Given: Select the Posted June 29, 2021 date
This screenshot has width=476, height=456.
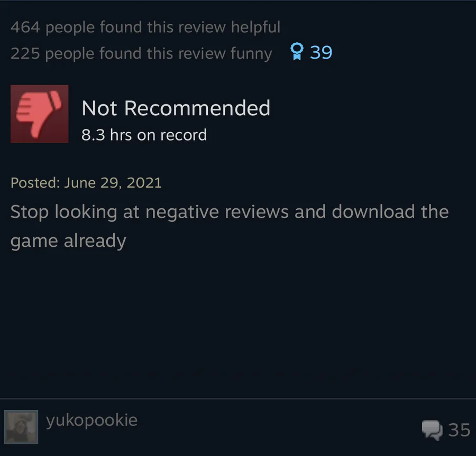Looking at the screenshot, I should click(86, 182).
